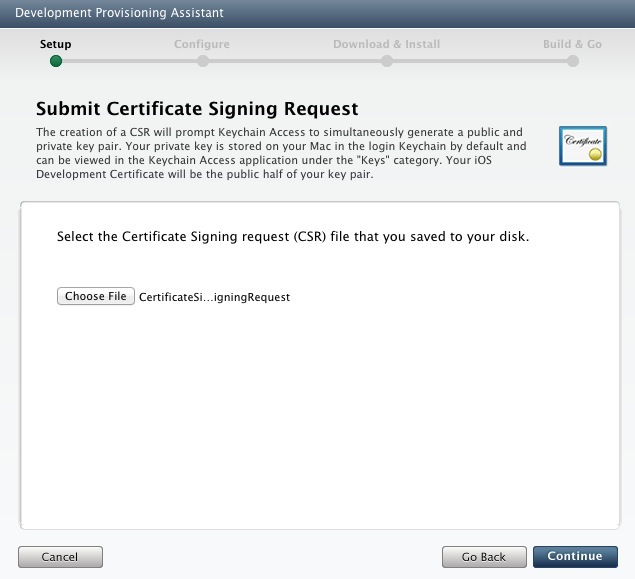Select the Build & Go step label
This screenshot has height=579, width=635.
point(572,44)
